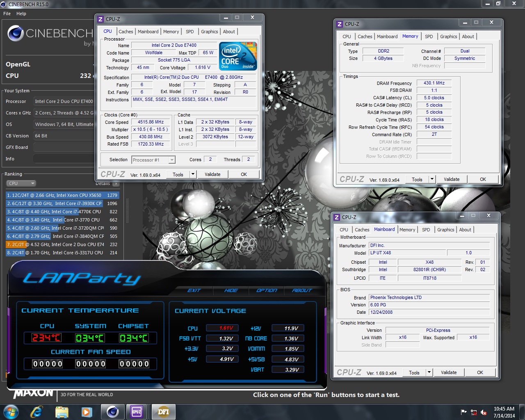Click the taskbar clock showing 10:45 AM

[504, 412]
